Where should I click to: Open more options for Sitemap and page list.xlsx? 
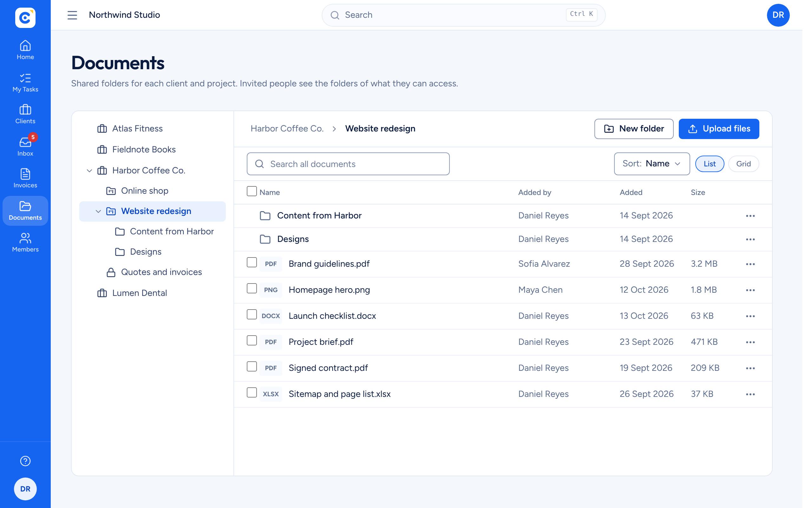tap(750, 394)
